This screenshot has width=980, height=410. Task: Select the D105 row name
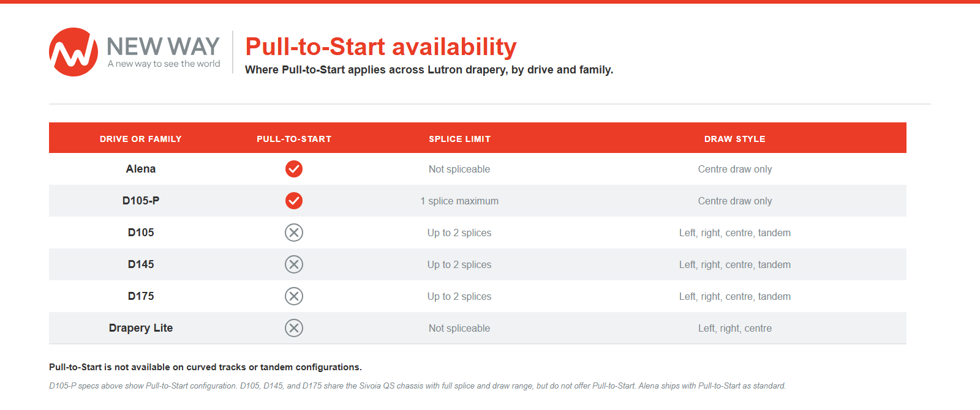coord(141,233)
